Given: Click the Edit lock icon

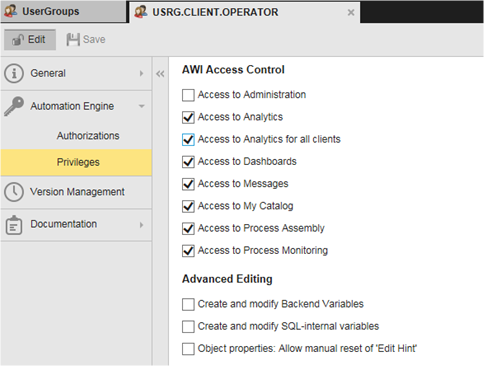Looking at the screenshot, I should pos(18,40).
